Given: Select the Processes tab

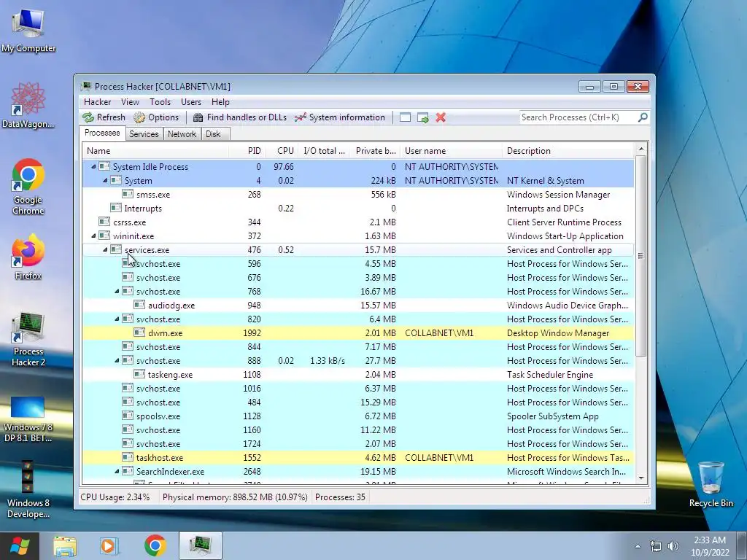Looking at the screenshot, I should click(102, 133).
